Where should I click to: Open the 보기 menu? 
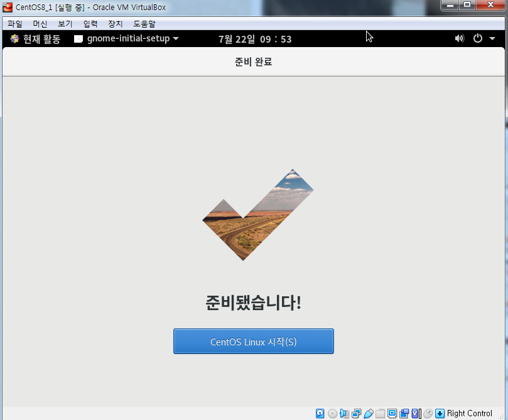[x=65, y=24]
